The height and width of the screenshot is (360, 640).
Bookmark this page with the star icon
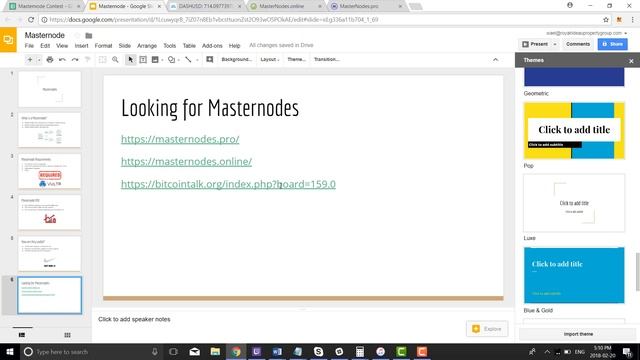pos(606,20)
